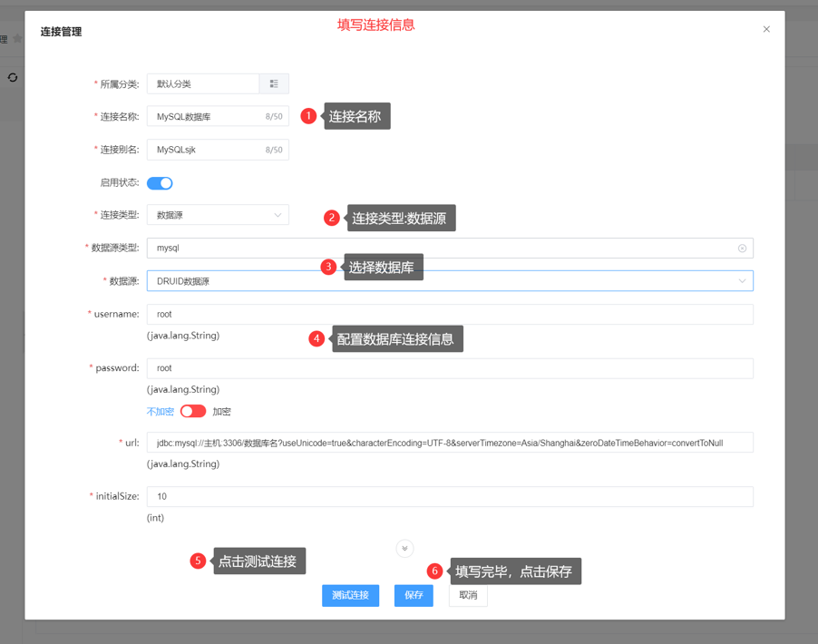Click the test connection button
The image size is (818, 644).
[350, 596]
